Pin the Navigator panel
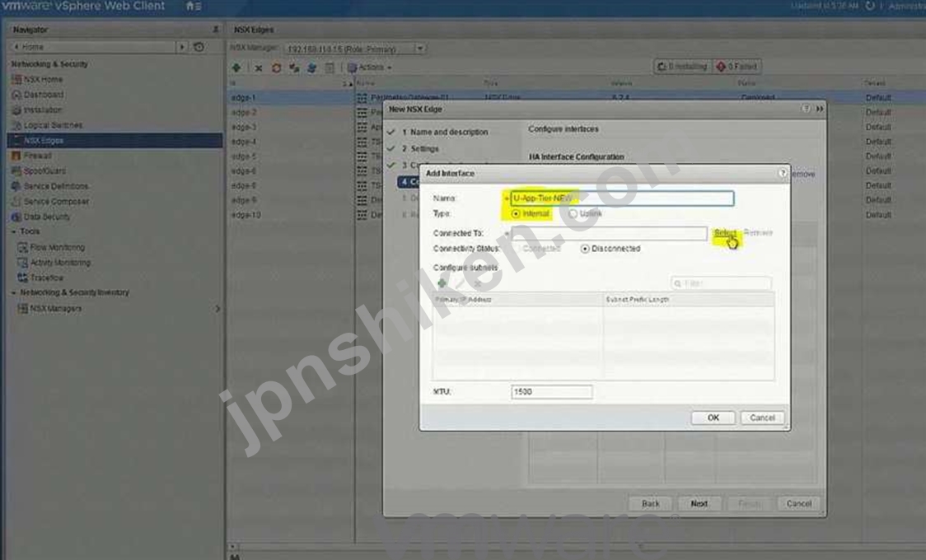The image size is (926, 560). (216, 29)
